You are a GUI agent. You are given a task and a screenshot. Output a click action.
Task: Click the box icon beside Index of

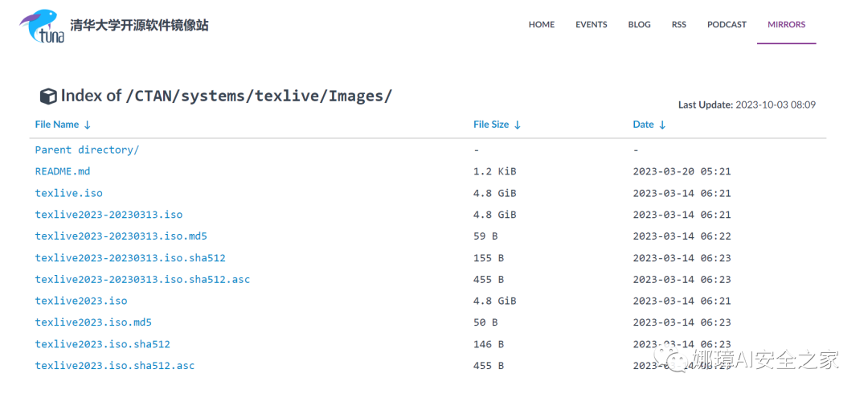48,96
